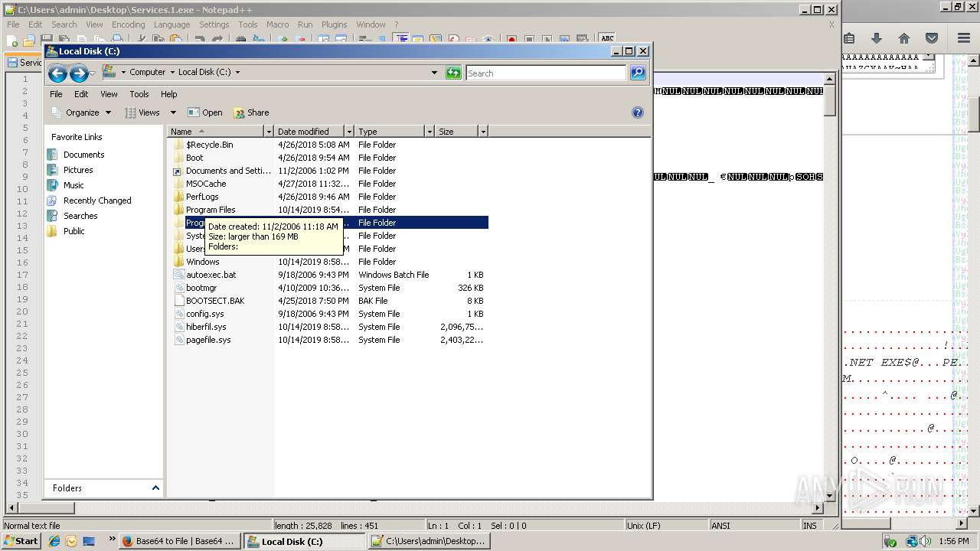Click the Open toolbar button in Explorer
The height and width of the screenshot is (551, 980).
pyautogui.click(x=204, y=112)
